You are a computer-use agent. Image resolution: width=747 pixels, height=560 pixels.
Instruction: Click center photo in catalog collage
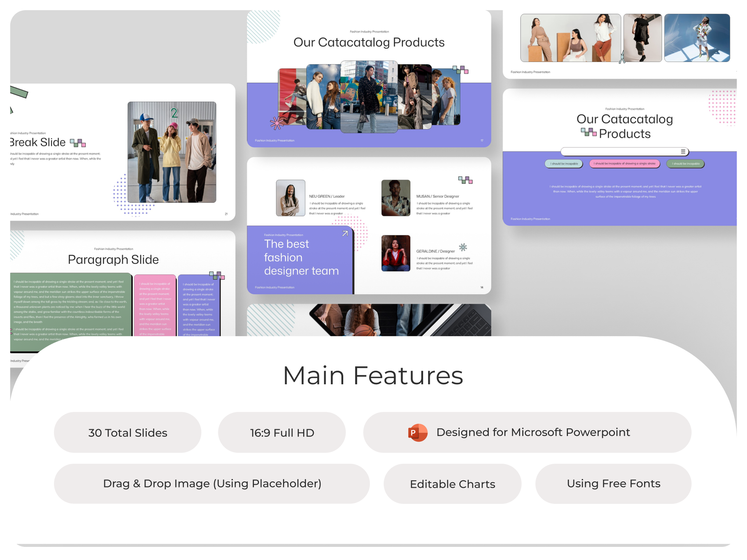[x=369, y=97]
